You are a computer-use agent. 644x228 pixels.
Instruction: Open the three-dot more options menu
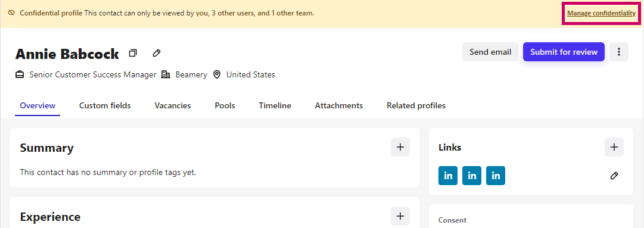point(619,52)
